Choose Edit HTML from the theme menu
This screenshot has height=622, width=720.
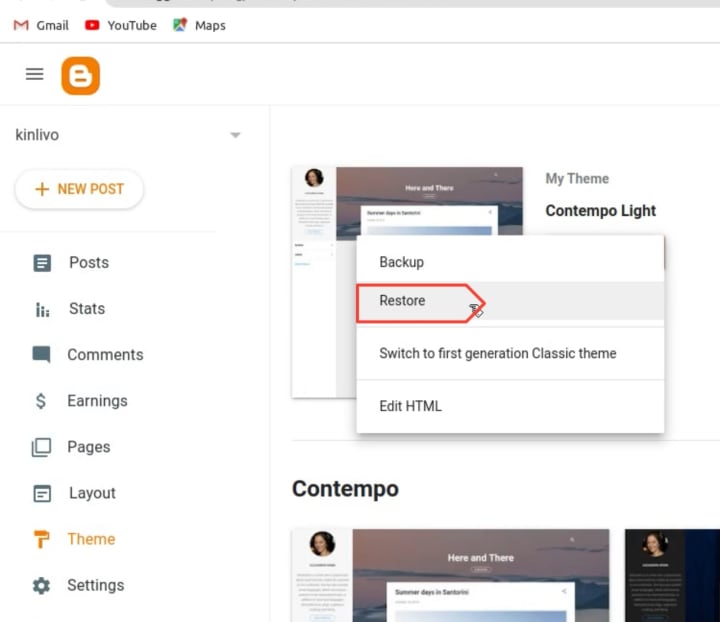pyautogui.click(x=510, y=406)
